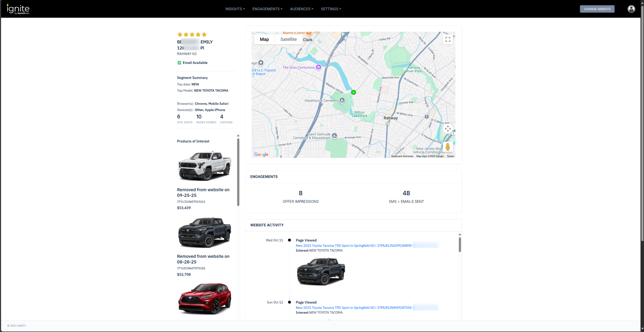644x332 pixels.
Task: Click the map camera pan control
Action: tap(448, 129)
